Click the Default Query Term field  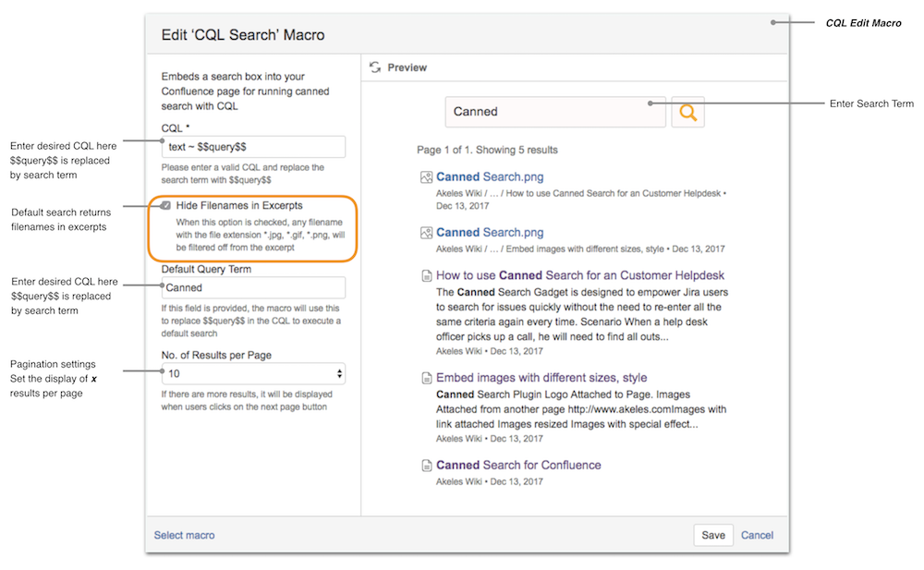click(253, 287)
